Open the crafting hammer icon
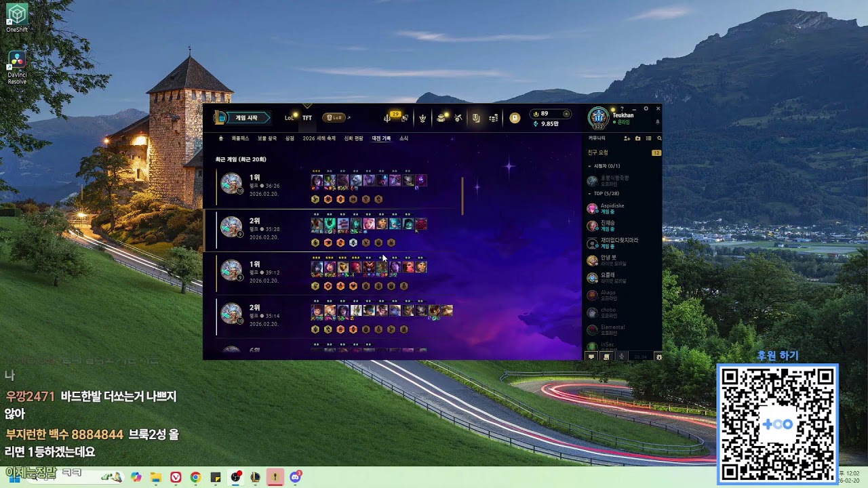This screenshot has height=488, width=868. [x=458, y=118]
